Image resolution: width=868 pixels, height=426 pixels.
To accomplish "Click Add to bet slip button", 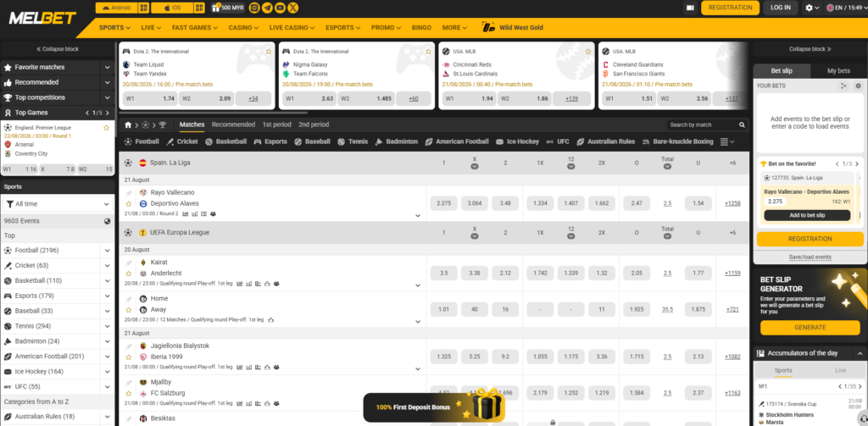I will pos(807,215).
